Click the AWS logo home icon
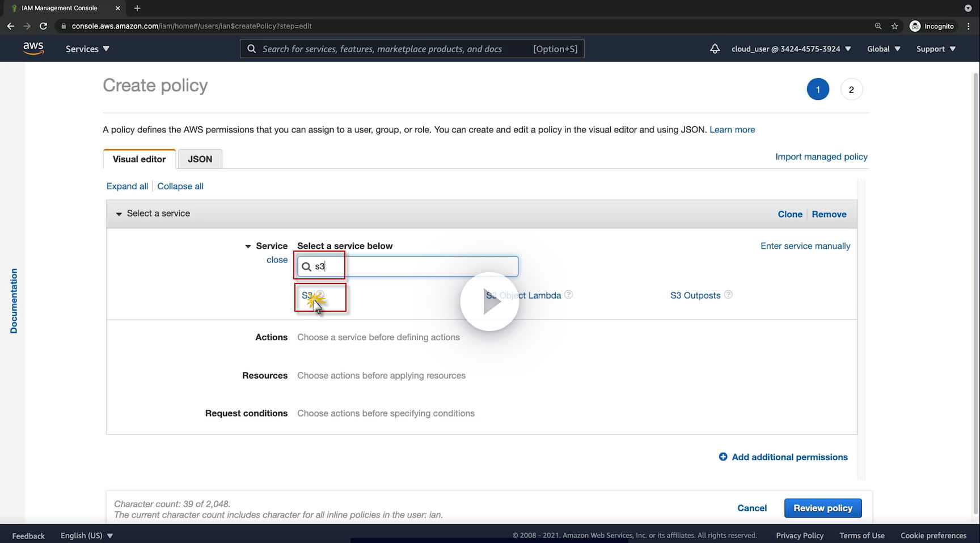This screenshot has width=980, height=543. pyautogui.click(x=33, y=49)
